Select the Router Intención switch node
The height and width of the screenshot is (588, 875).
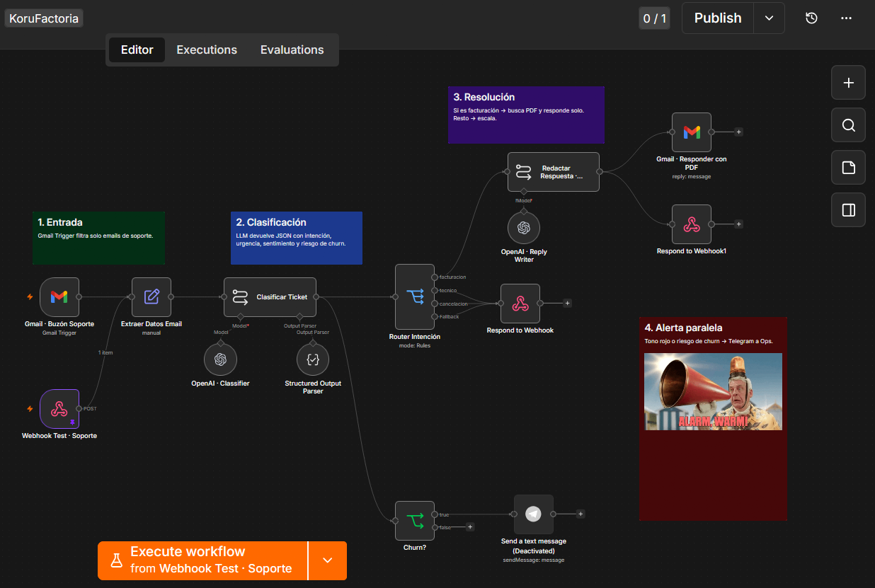tap(415, 296)
